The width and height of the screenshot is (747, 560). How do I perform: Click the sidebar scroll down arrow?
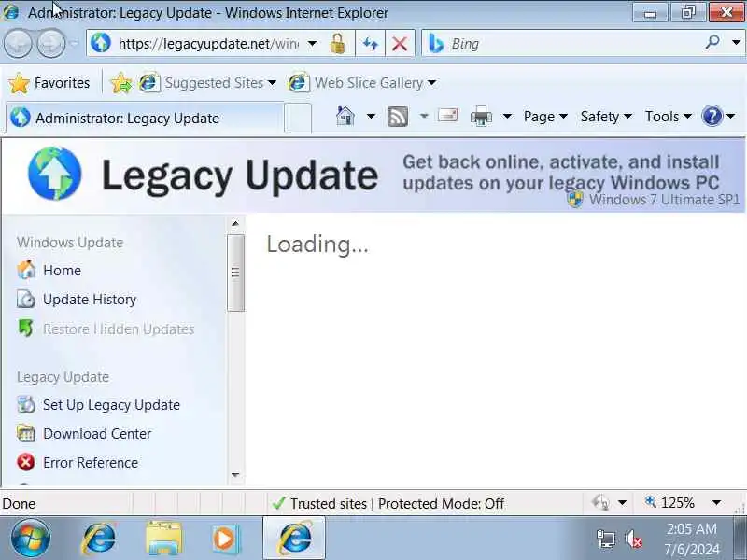(x=235, y=475)
